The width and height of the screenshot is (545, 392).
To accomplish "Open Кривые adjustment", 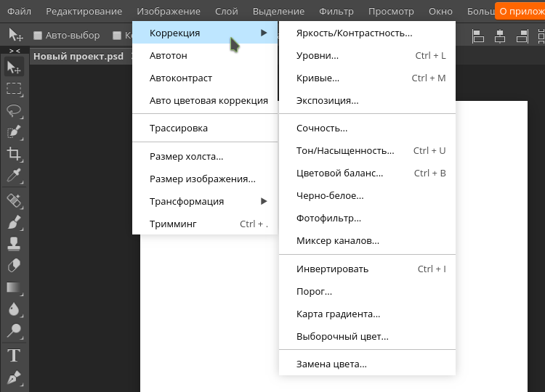I will coord(367,78).
